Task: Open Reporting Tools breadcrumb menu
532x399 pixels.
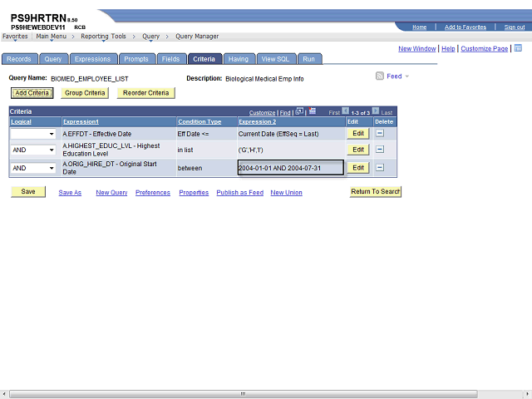Action: click(x=103, y=37)
